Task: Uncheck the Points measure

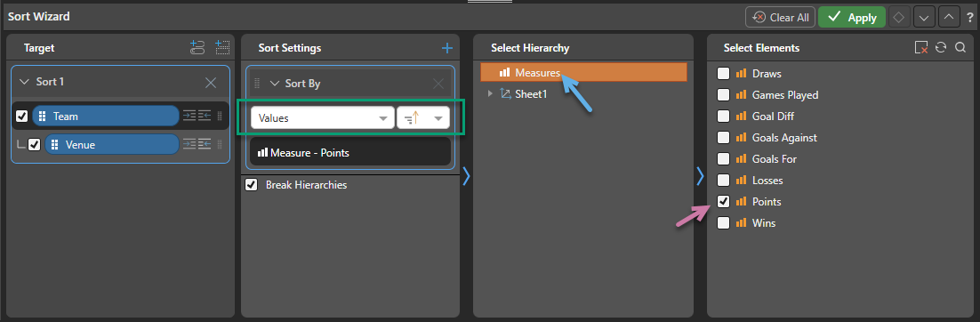Action: tap(723, 201)
